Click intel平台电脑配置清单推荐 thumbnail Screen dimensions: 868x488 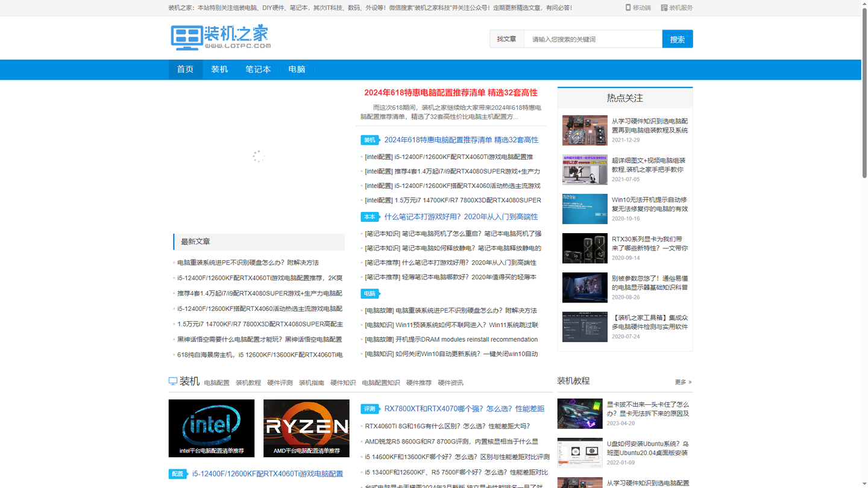click(212, 428)
